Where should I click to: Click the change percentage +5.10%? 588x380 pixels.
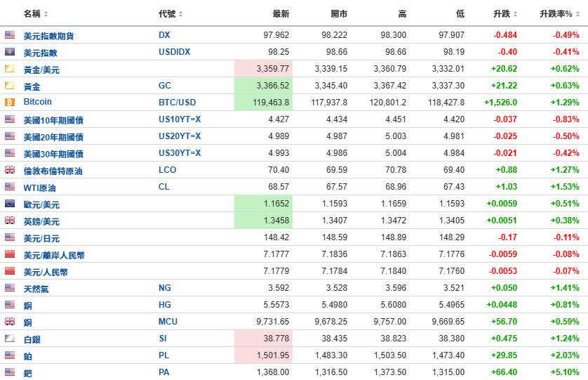(565, 372)
